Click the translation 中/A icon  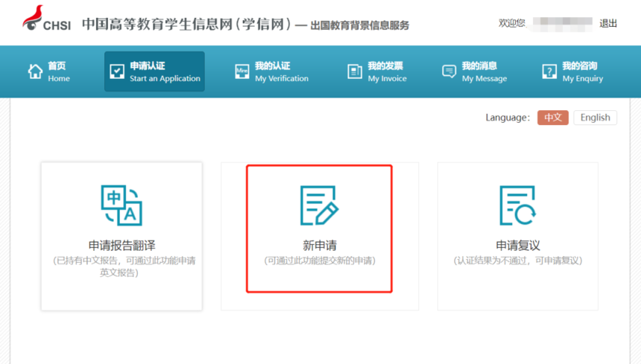point(121,205)
